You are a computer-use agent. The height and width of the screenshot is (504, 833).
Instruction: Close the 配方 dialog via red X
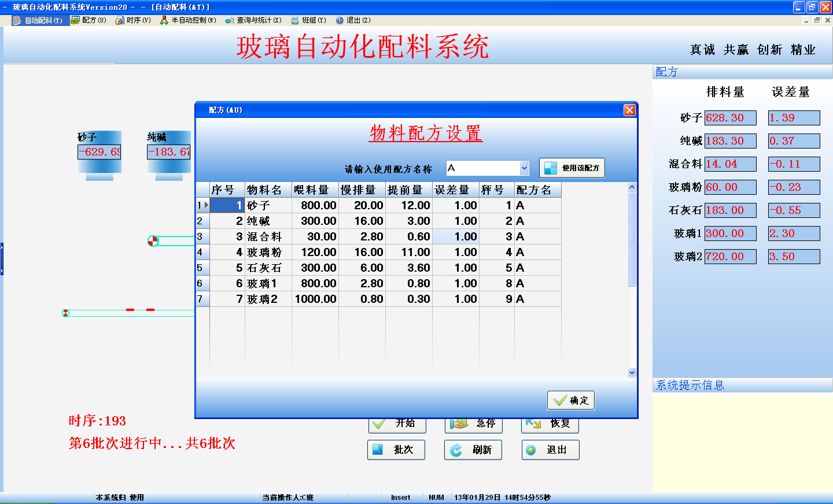coord(629,110)
